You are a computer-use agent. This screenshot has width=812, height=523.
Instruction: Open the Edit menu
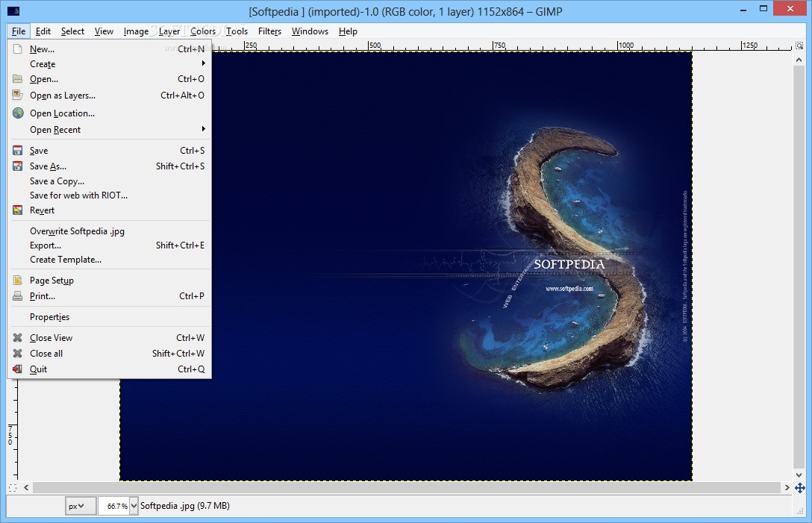[x=43, y=31]
